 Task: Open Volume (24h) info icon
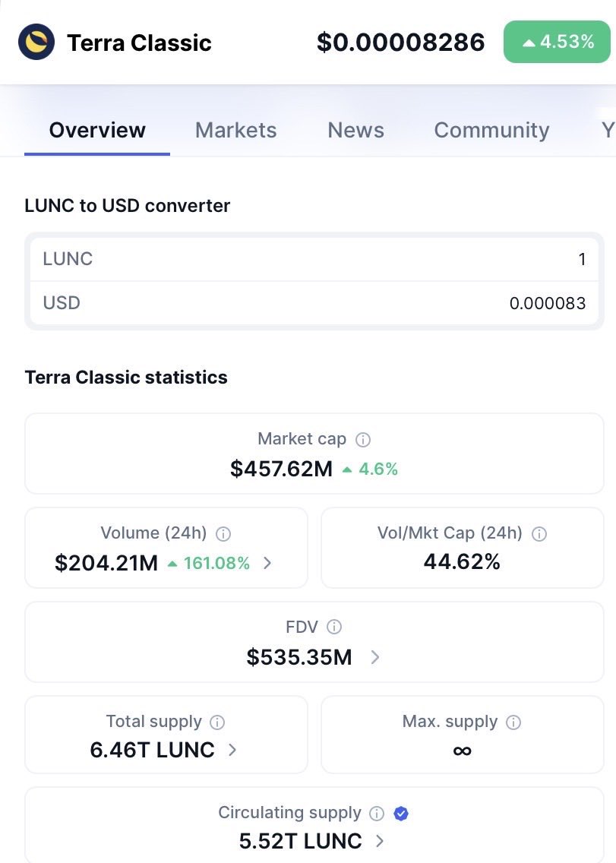pos(223,533)
